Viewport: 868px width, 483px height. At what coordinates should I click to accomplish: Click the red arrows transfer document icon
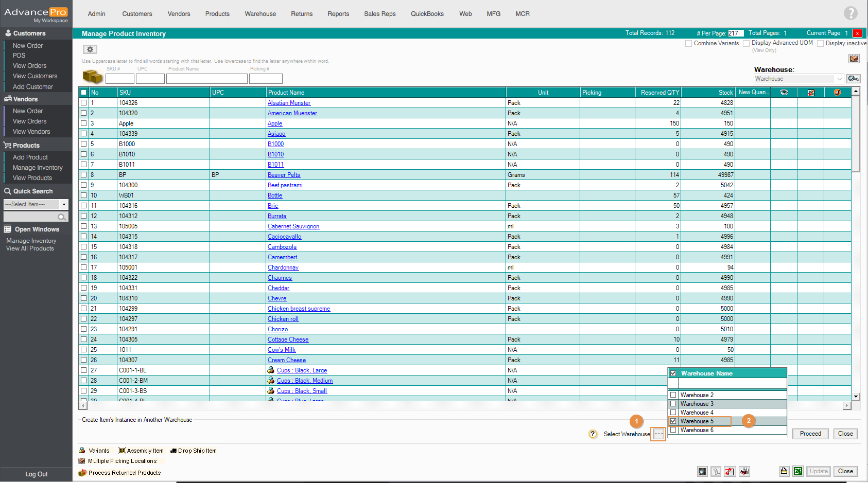[730, 471]
